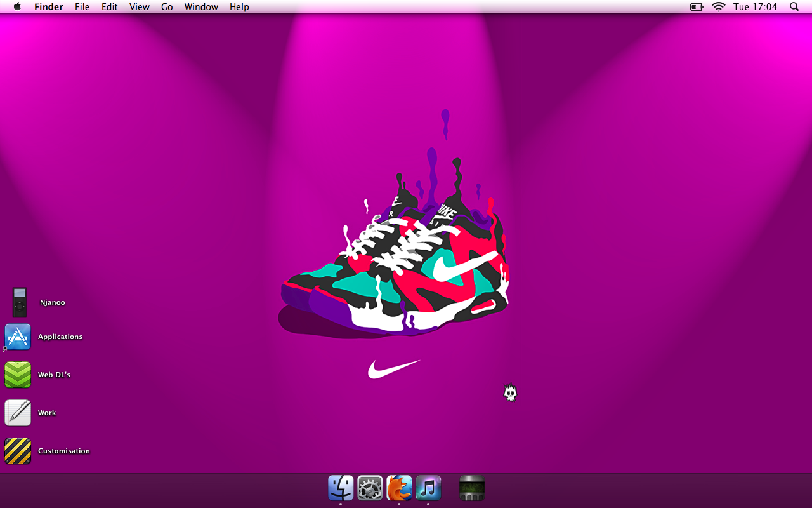Select the Web DL's green folder icon
This screenshot has width=812, height=508.
pos(18,375)
